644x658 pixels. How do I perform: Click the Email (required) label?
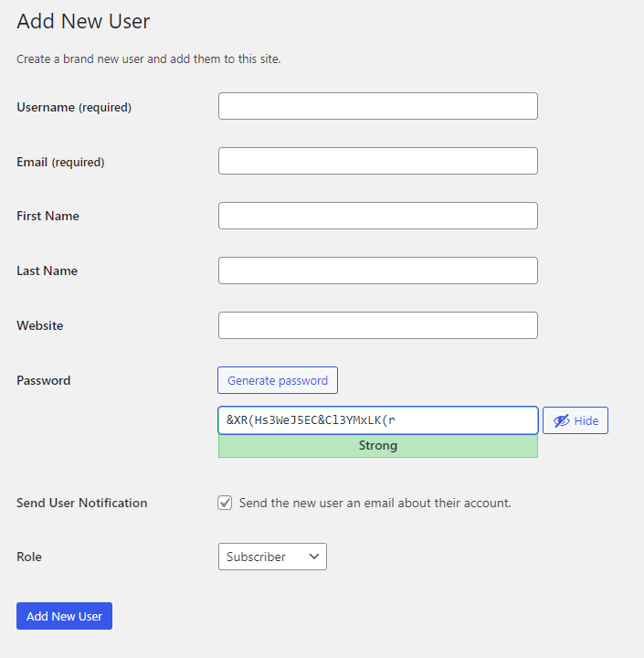click(60, 162)
